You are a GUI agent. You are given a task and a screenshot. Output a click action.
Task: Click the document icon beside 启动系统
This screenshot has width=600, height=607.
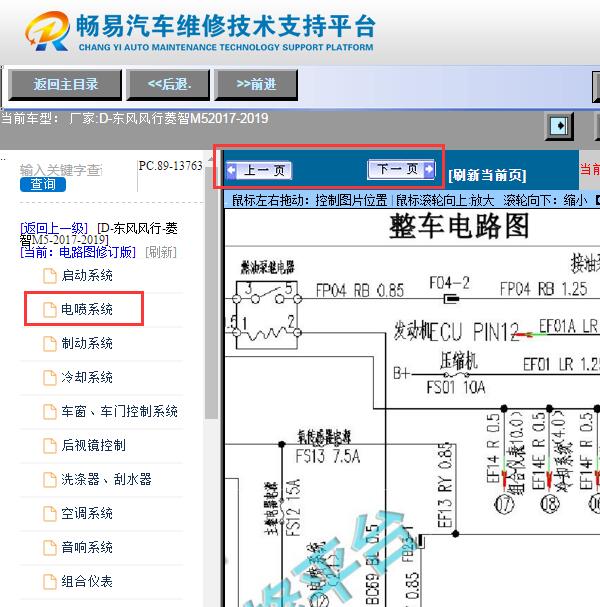pyautogui.click(x=50, y=276)
